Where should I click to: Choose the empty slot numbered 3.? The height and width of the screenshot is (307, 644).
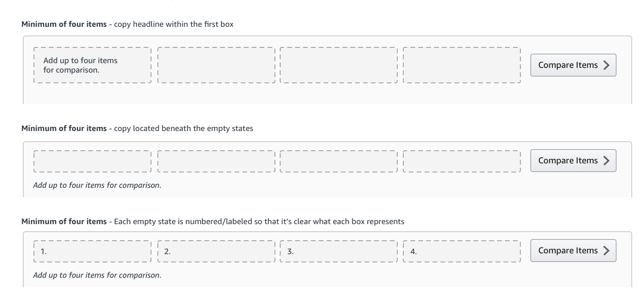[x=339, y=251]
